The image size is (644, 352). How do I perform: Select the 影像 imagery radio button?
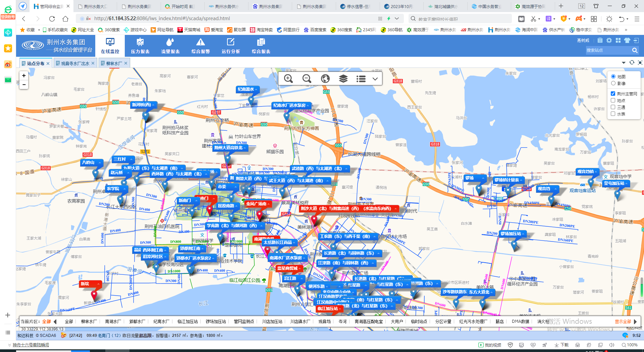tap(613, 83)
